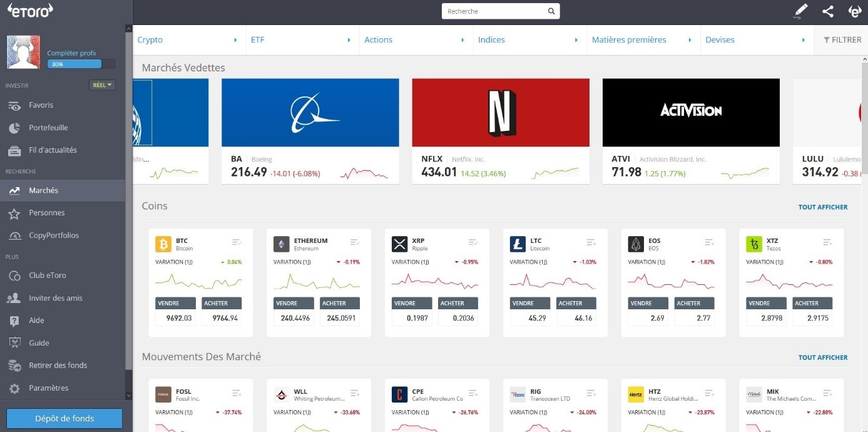
Task: Click the share icon in top bar
Action: pyautogui.click(x=827, y=11)
